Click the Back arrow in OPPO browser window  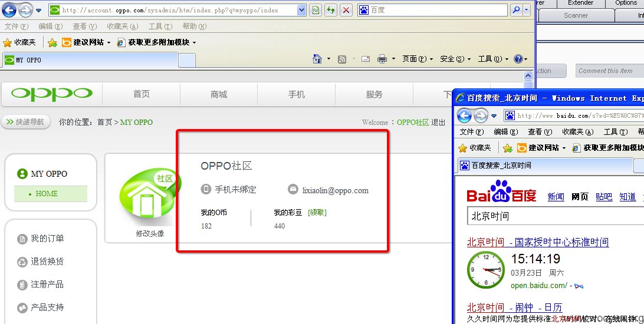point(9,10)
